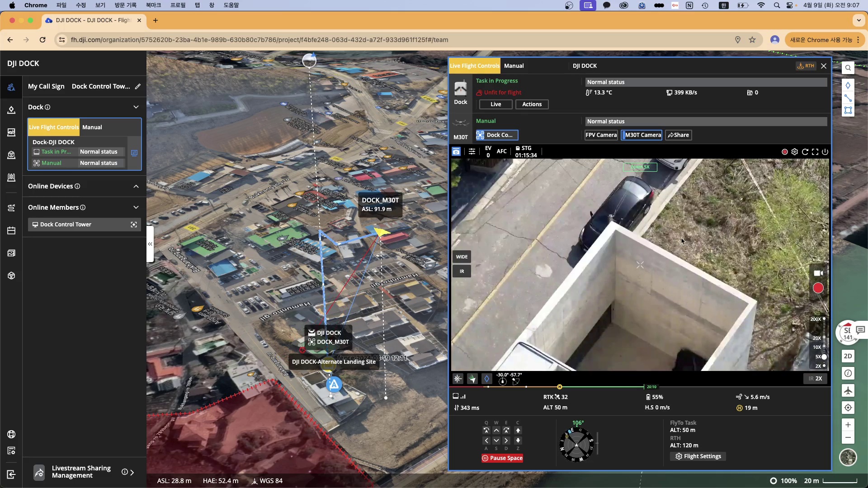The height and width of the screenshot is (488, 868).
Task: Switch map to 2D view
Action: [x=848, y=356]
